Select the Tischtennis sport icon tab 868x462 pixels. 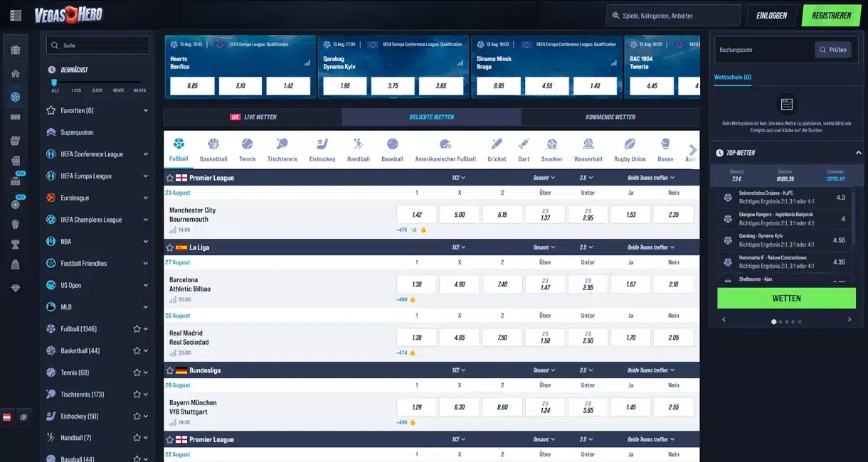coord(282,151)
